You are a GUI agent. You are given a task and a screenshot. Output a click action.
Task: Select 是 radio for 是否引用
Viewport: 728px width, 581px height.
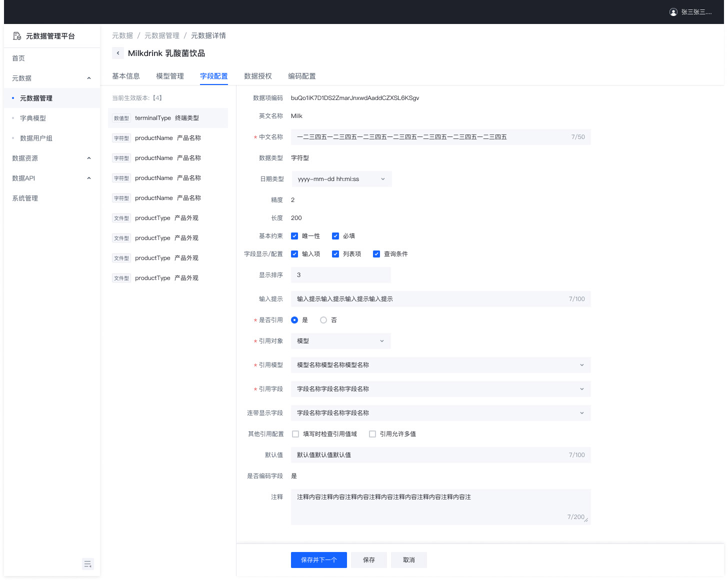(x=294, y=320)
